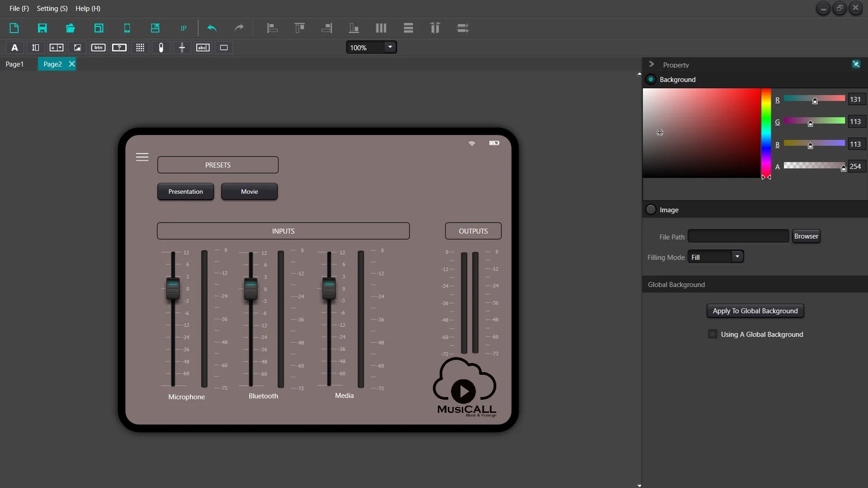
Task: Click the undo arrow
Action: point(212,28)
